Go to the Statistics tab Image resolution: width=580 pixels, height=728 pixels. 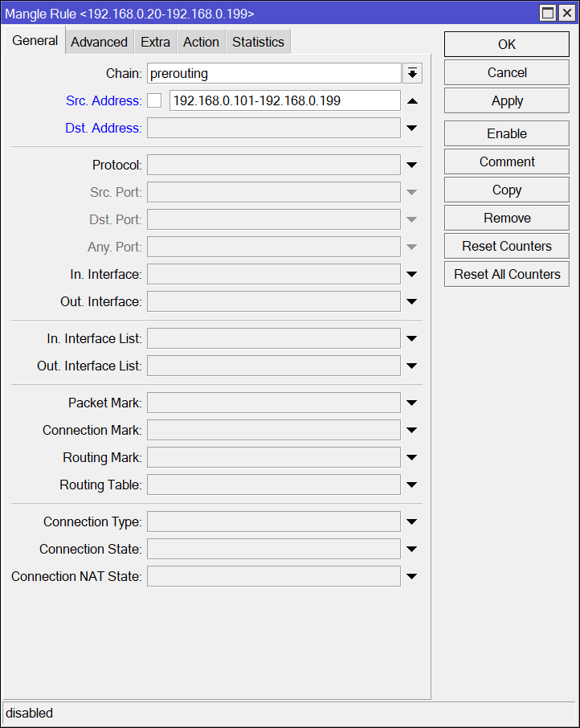258,42
